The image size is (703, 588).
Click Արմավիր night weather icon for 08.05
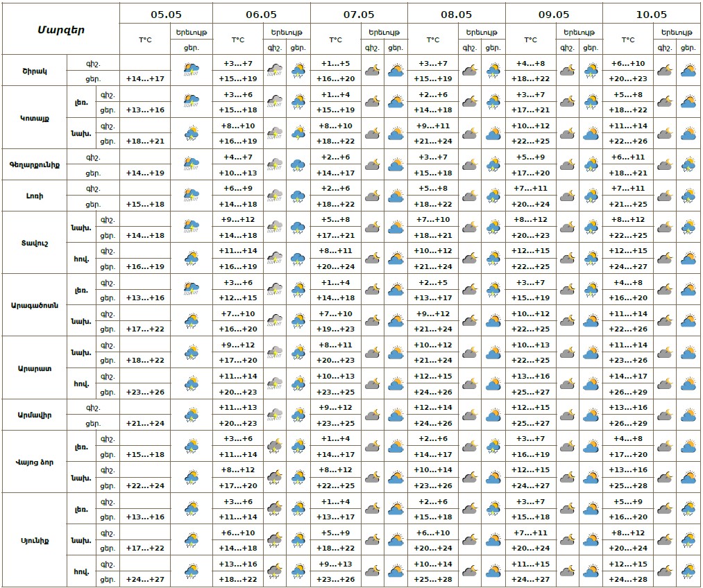click(470, 415)
